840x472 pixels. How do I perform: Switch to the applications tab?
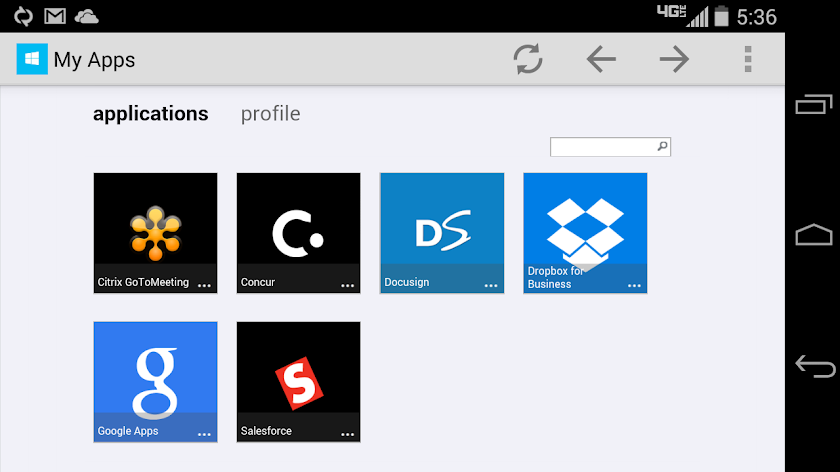click(151, 114)
